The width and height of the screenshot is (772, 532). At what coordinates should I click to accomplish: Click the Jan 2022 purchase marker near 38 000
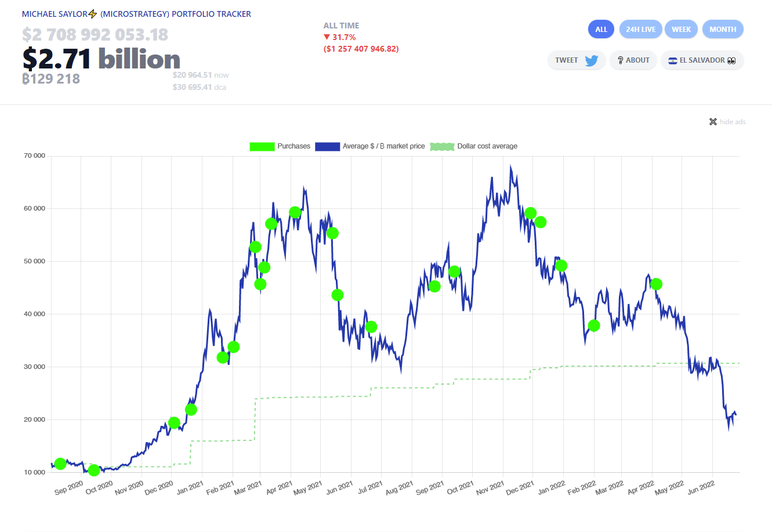tap(593, 325)
